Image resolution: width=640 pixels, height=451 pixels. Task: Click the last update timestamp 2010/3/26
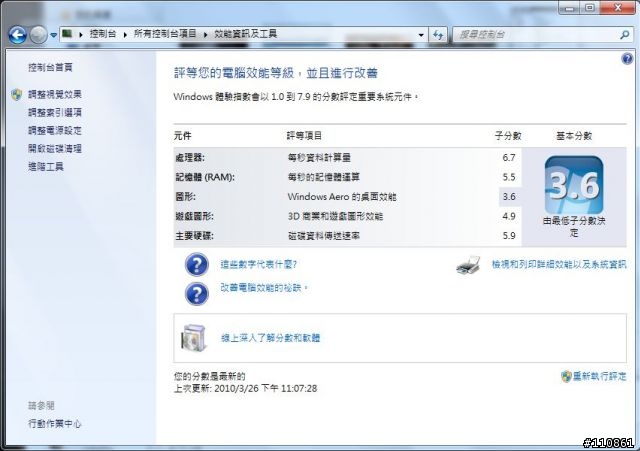[266, 389]
